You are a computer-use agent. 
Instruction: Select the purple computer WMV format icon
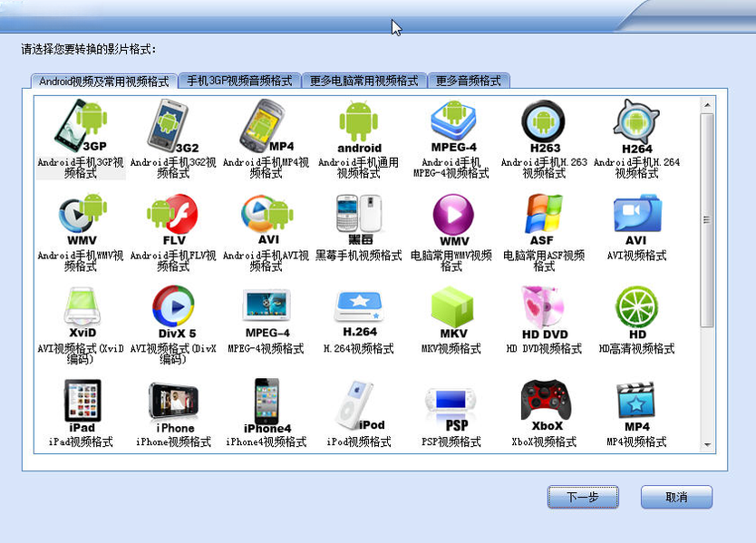(453, 220)
